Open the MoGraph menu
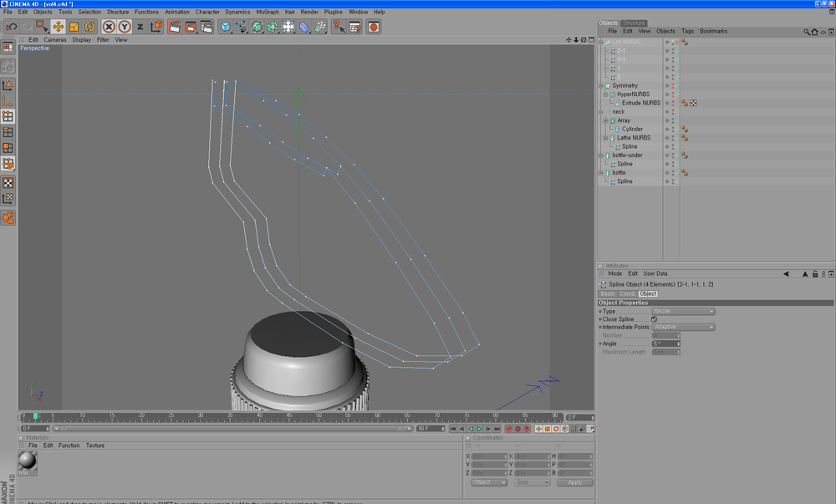The height and width of the screenshot is (504, 836). pyautogui.click(x=268, y=12)
